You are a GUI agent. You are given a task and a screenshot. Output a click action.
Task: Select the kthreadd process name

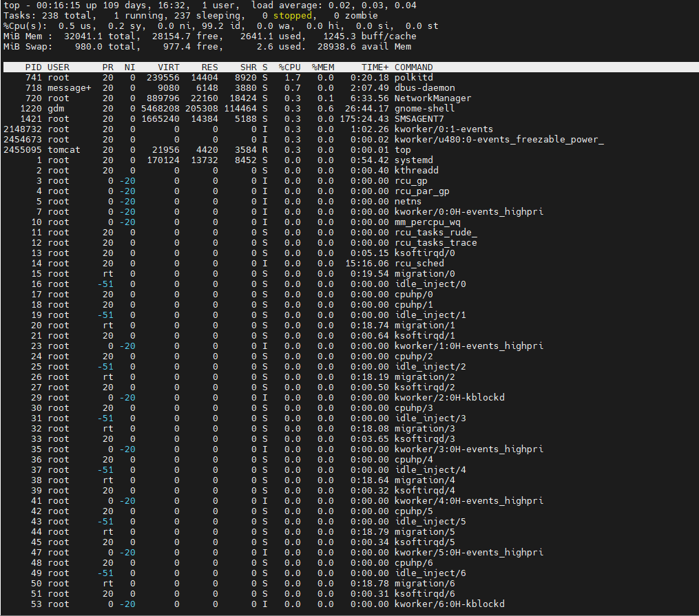(x=417, y=170)
